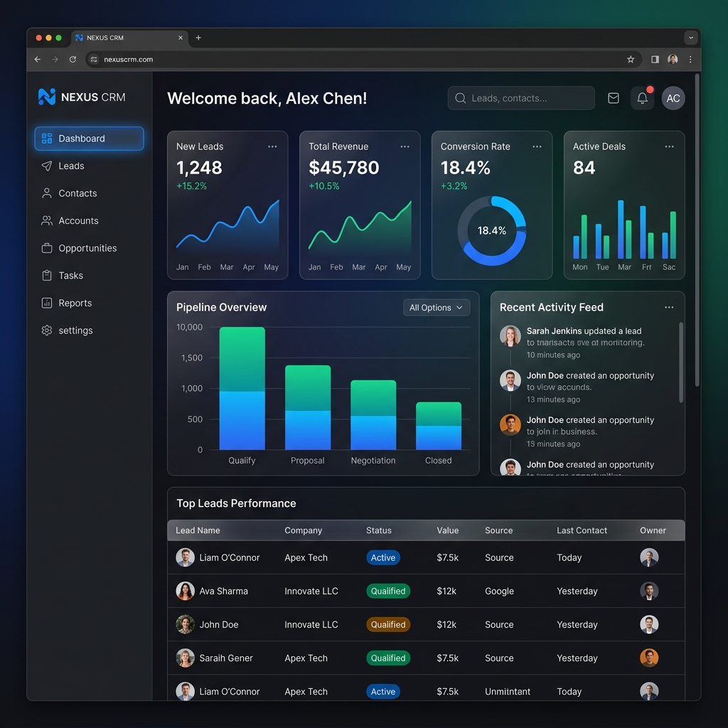Image resolution: width=728 pixels, height=728 pixels.
Task: Click the mail envelope icon
Action: click(614, 98)
